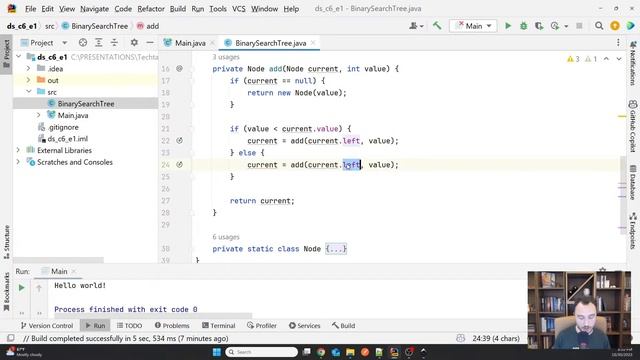Run with coverage icon
Screen dimensions: 640x360
click(539, 26)
